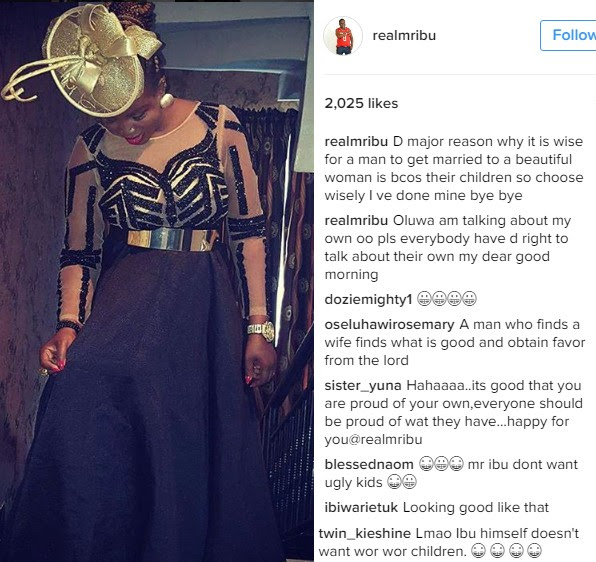Open twin_kieshine's profile
596x562 pixels.
coord(365,533)
